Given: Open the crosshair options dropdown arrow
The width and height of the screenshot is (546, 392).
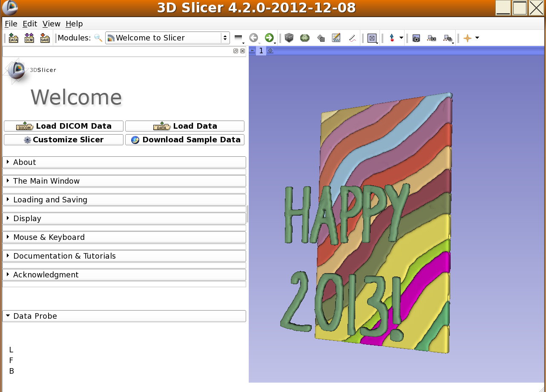Looking at the screenshot, I should click(477, 38).
